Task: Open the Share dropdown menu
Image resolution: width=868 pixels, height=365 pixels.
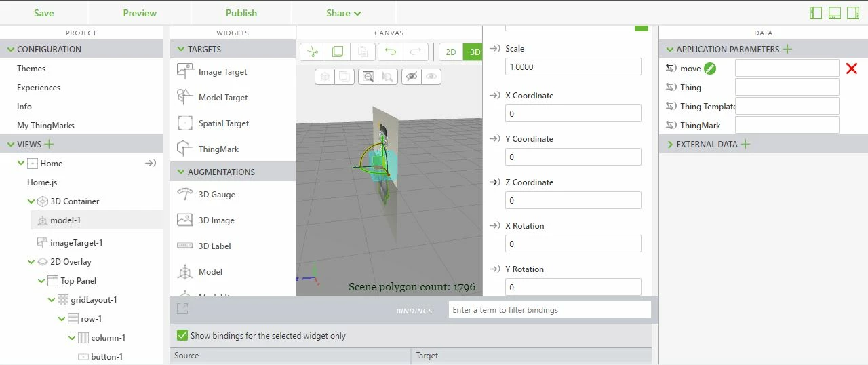Action: pos(343,13)
